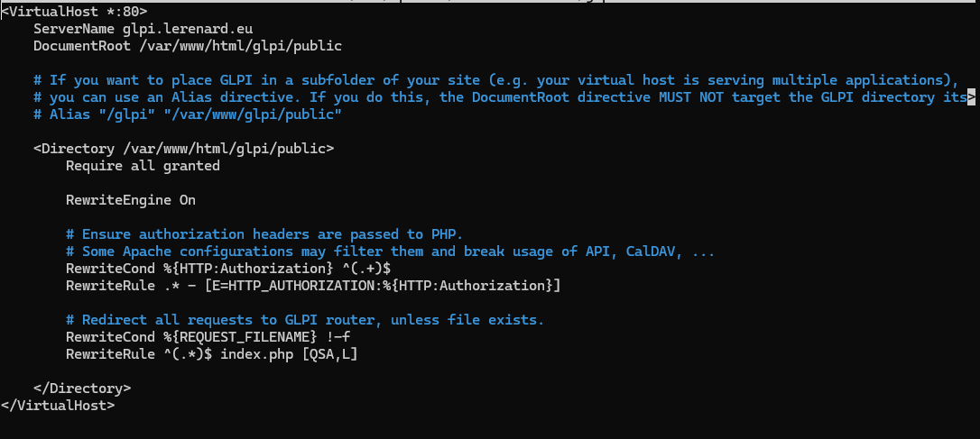Place cursor on Require all granted
Screen dimensions: 980x439
(x=143, y=166)
